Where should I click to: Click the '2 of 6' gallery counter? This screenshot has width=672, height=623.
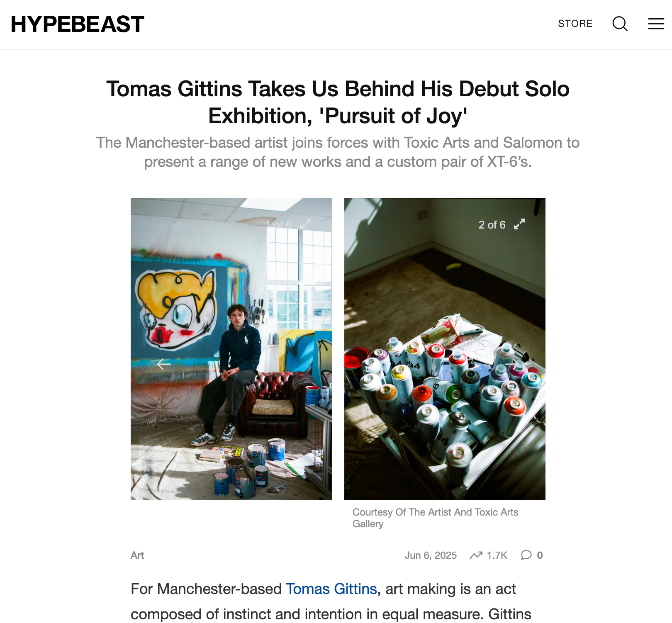492,225
